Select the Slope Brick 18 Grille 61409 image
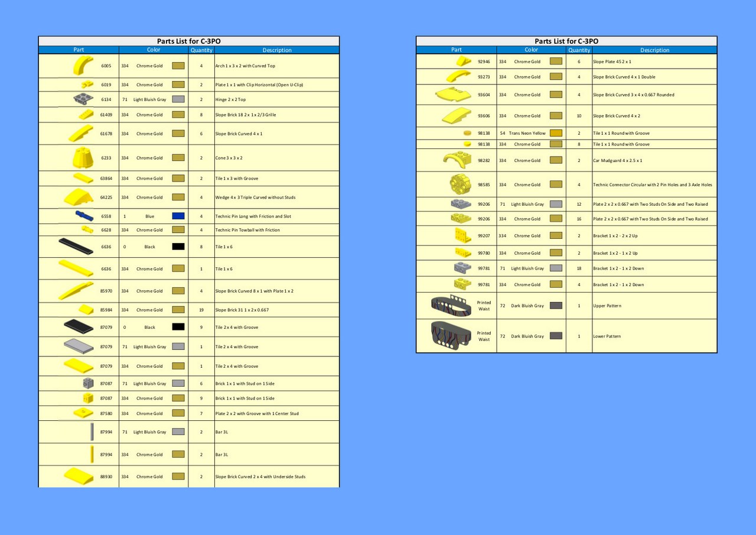This screenshot has height=535, width=756. pos(86,114)
